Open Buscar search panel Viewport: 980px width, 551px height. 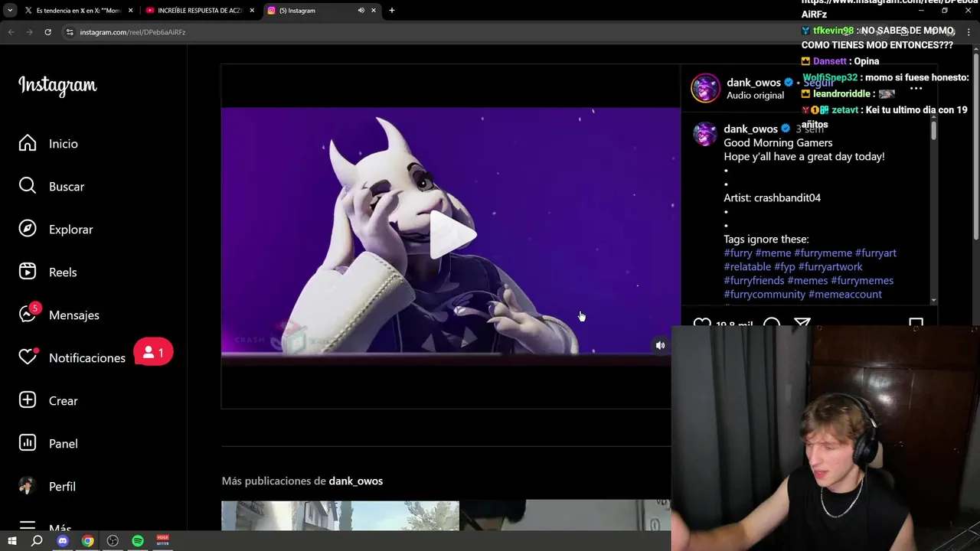pos(51,187)
